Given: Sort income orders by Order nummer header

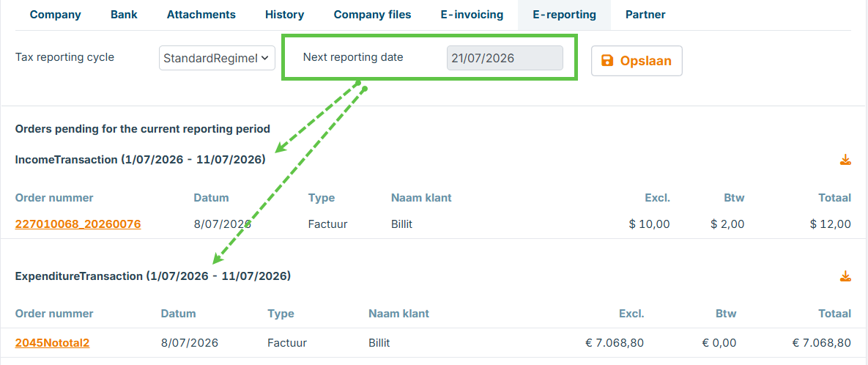Looking at the screenshot, I should [54, 198].
